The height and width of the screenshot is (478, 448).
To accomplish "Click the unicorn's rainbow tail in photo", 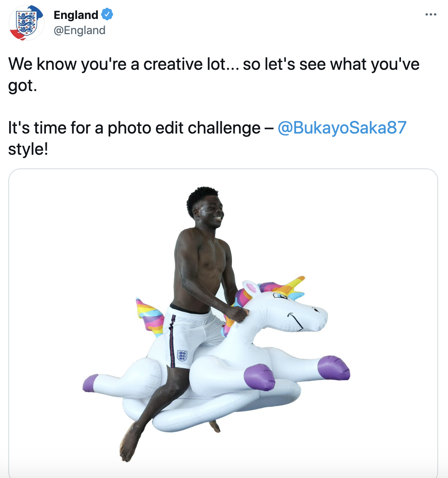I will [x=150, y=317].
